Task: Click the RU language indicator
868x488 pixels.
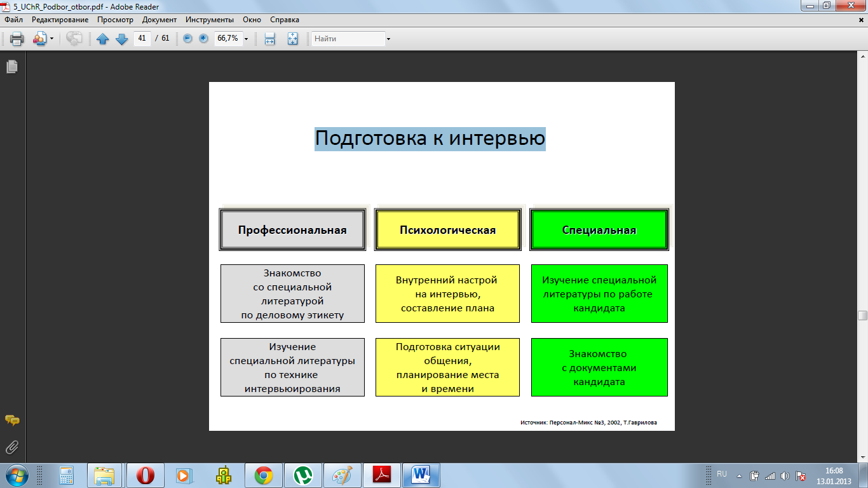Action: [722, 474]
